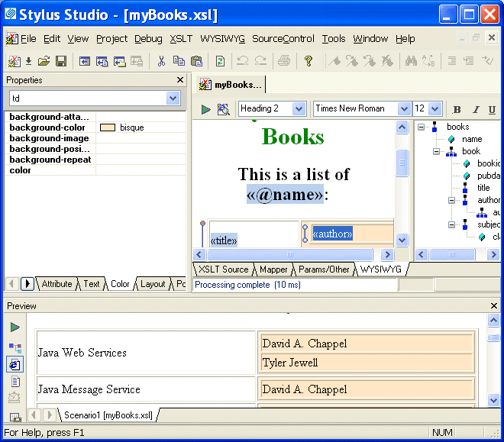This screenshot has height=442, width=504.
Task: Toggle Underline formatting button
Action: 492,109
